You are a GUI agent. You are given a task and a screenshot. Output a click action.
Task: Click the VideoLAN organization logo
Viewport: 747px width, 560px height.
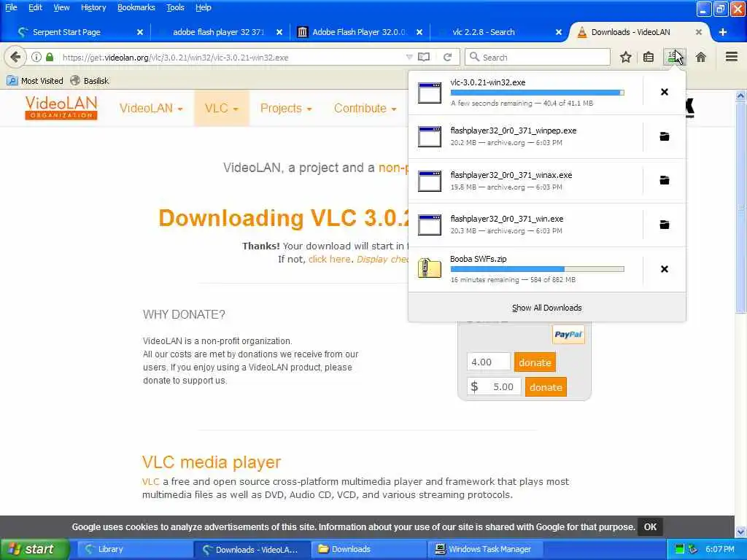point(61,108)
